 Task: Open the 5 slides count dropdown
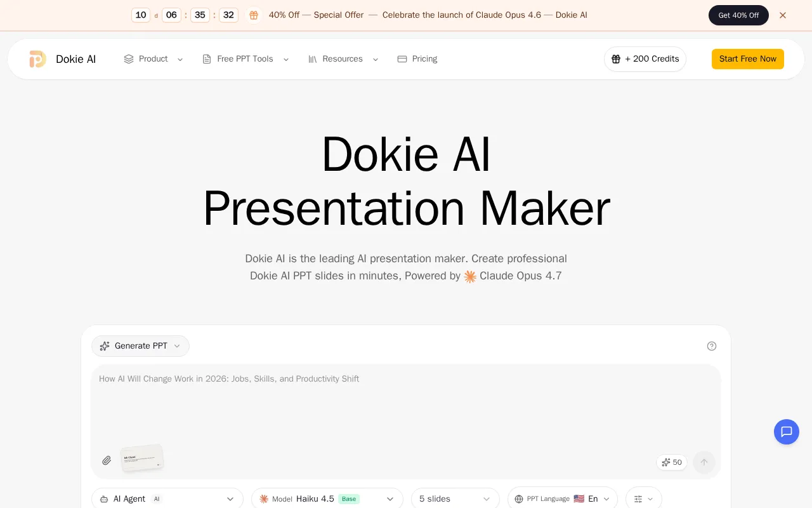(x=455, y=498)
